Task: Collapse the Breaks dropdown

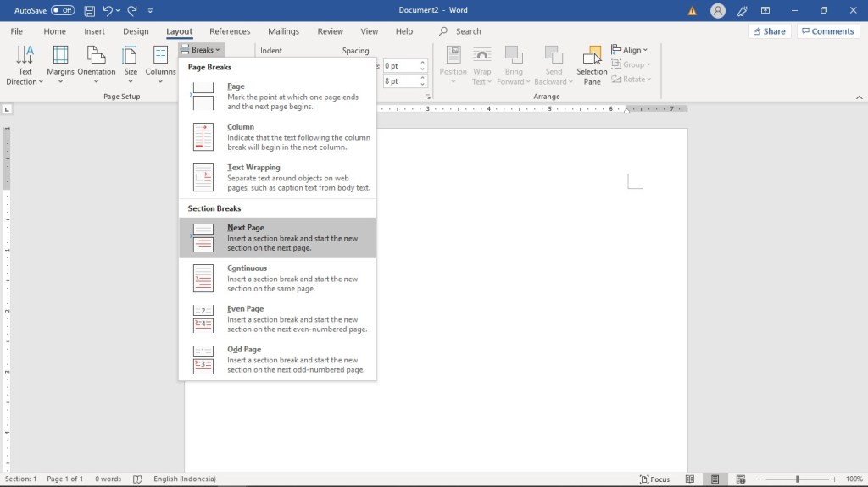Action: tap(202, 50)
